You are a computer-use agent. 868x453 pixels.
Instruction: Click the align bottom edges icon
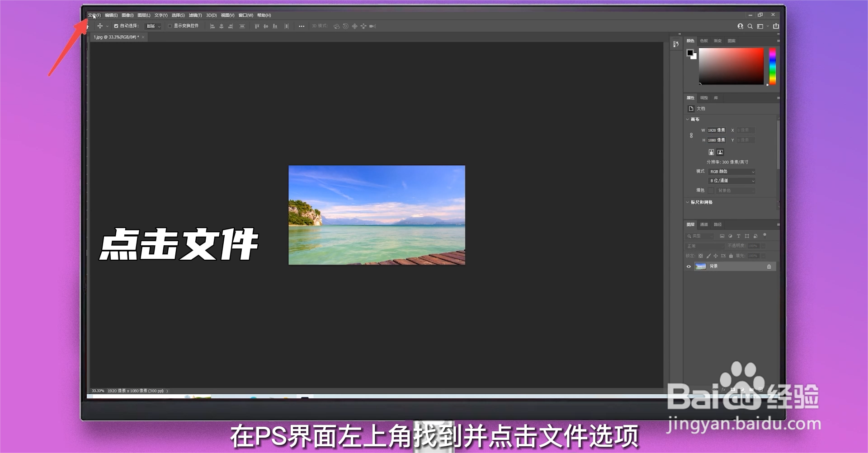pyautogui.click(x=275, y=26)
